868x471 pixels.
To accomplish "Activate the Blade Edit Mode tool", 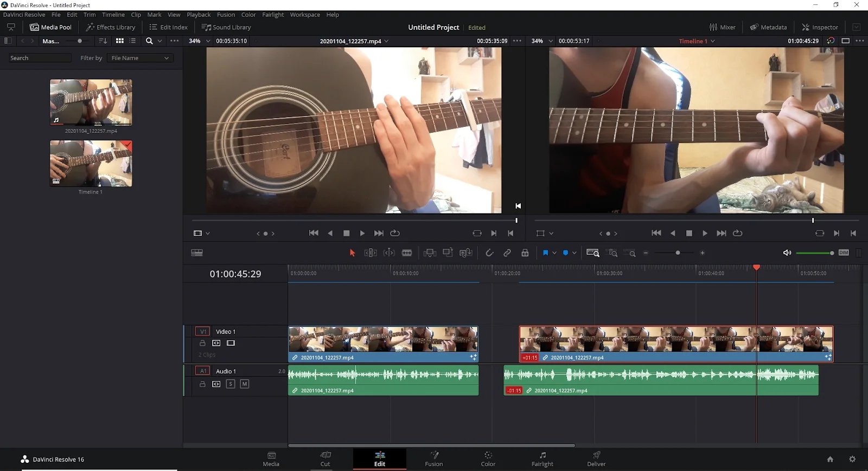I will click(x=407, y=253).
